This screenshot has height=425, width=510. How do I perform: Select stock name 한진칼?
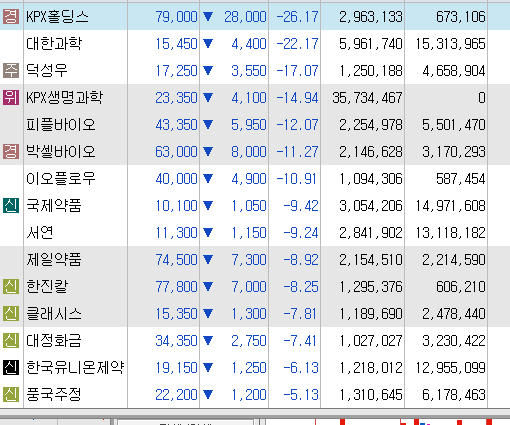tap(47, 287)
